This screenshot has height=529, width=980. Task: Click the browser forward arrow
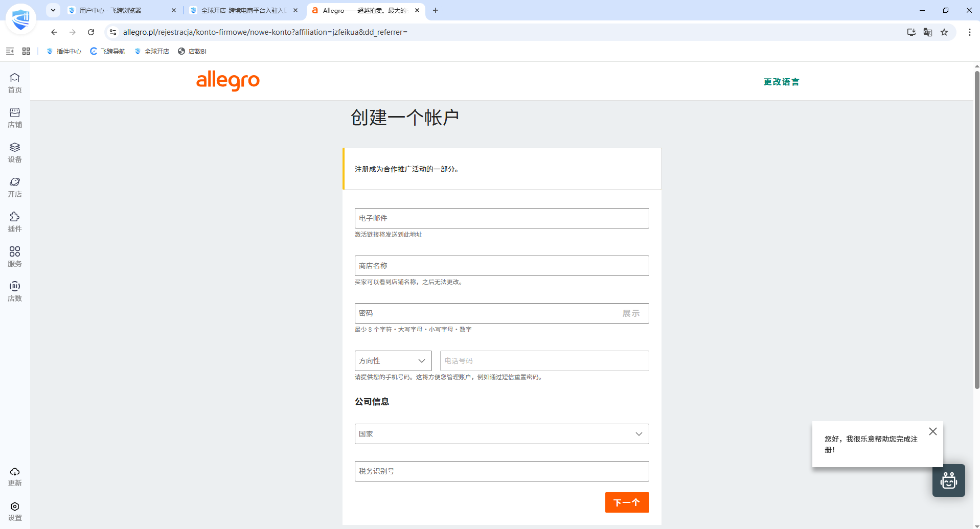pyautogui.click(x=73, y=32)
